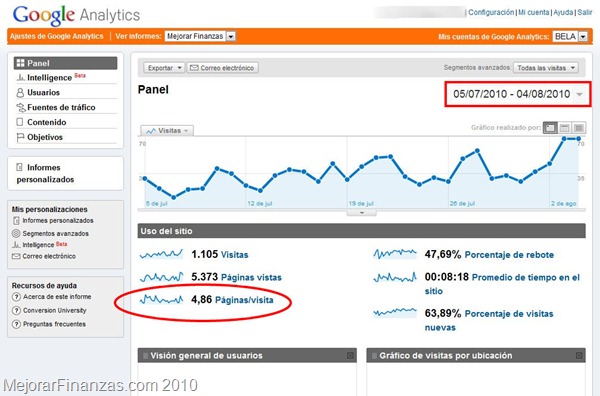Open Preguntas frecuentes help link
This screenshot has height=396, width=600.
54,324
